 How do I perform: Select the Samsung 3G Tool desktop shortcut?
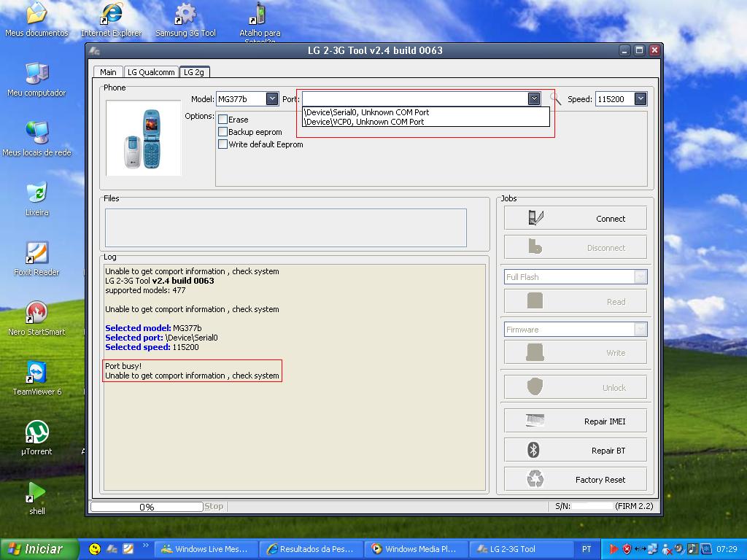(x=185, y=19)
